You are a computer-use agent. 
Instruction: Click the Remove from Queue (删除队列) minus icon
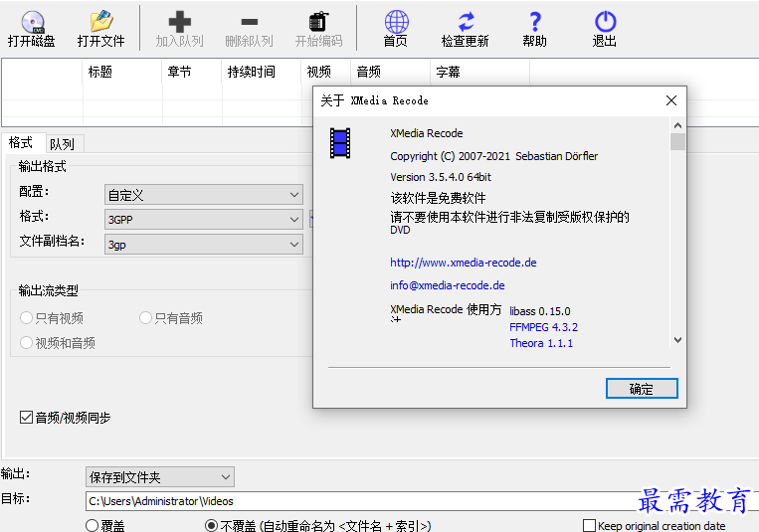(250, 22)
